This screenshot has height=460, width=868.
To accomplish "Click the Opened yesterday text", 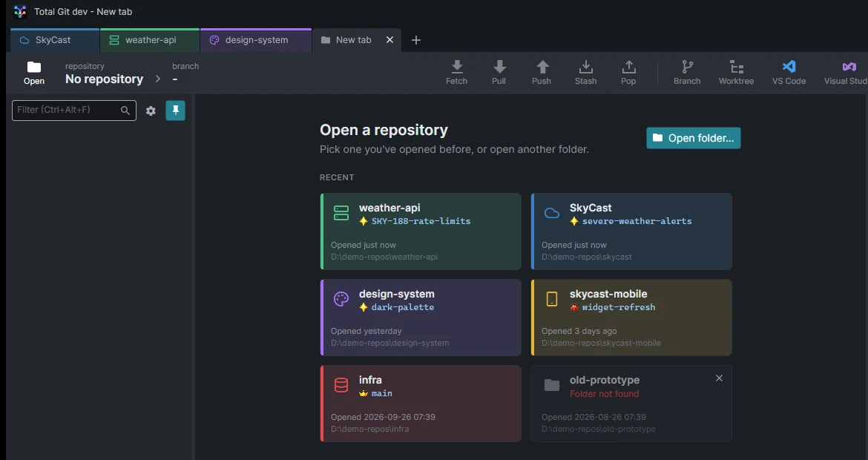I will point(366,331).
